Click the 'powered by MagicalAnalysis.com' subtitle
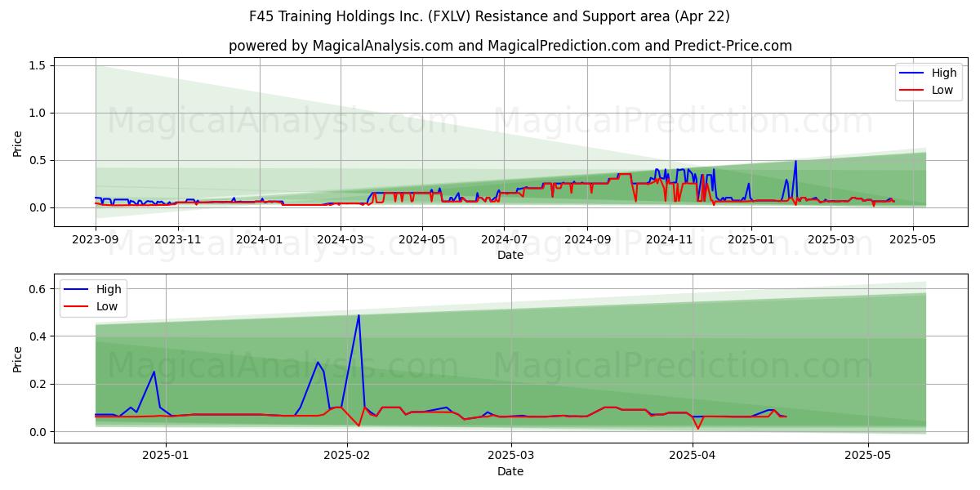 coord(510,46)
